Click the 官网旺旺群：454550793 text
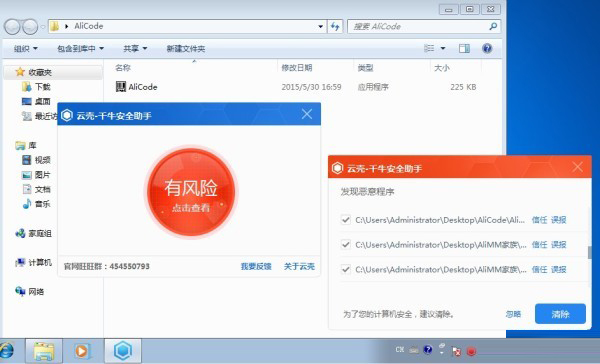This screenshot has height=364, width=600. [x=106, y=266]
